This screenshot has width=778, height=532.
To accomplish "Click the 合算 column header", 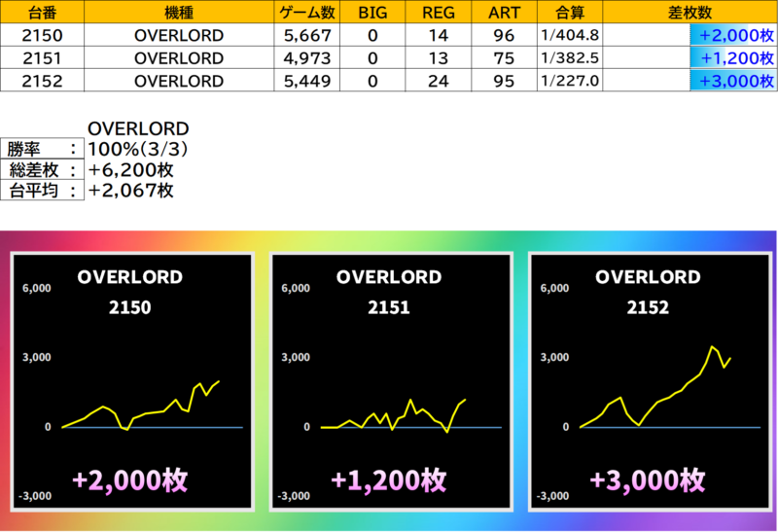I will tap(570, 12).
